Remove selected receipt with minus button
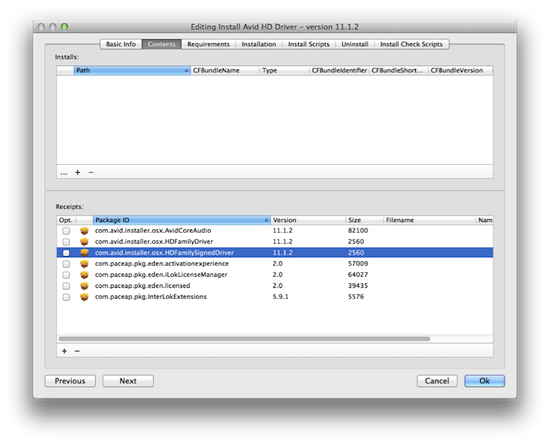The width and height of the screenshot is (550, 444). click(x=77, y=351)
